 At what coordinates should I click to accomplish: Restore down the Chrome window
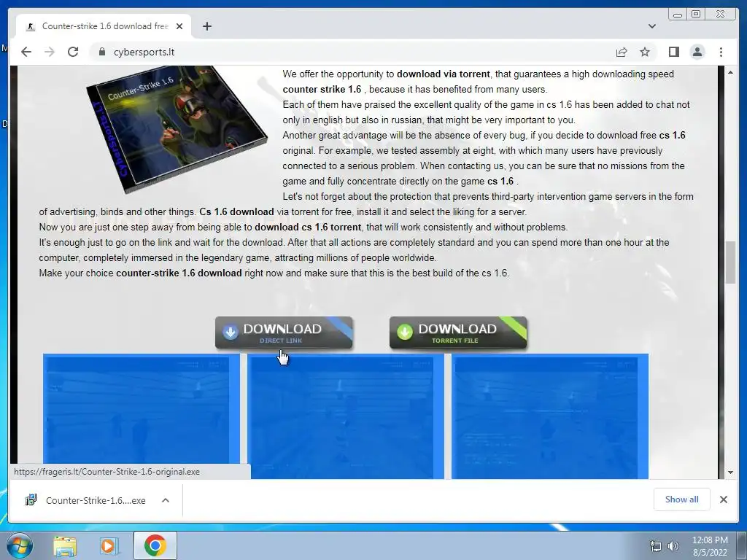tap(696, 15)
